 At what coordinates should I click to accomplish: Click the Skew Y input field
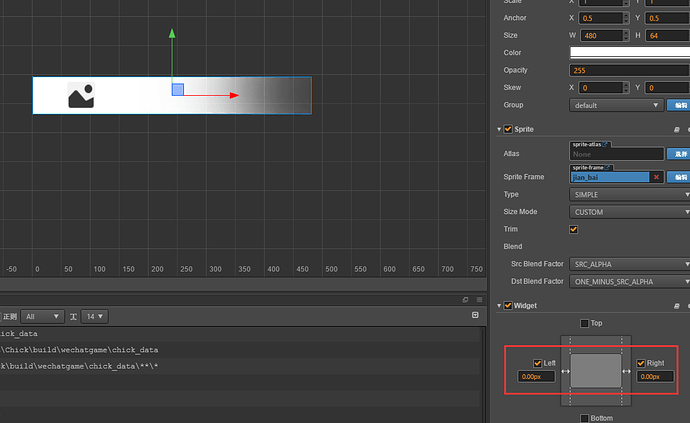pyautogui.click(x=668, y=88)
